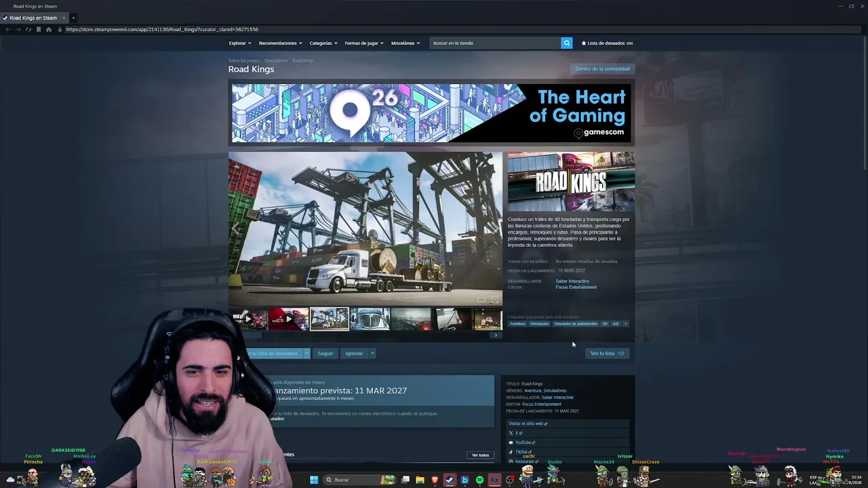Open the Miscelánea menu
The width and height of the screenshot is (868, 488).
tap(406, 43)
